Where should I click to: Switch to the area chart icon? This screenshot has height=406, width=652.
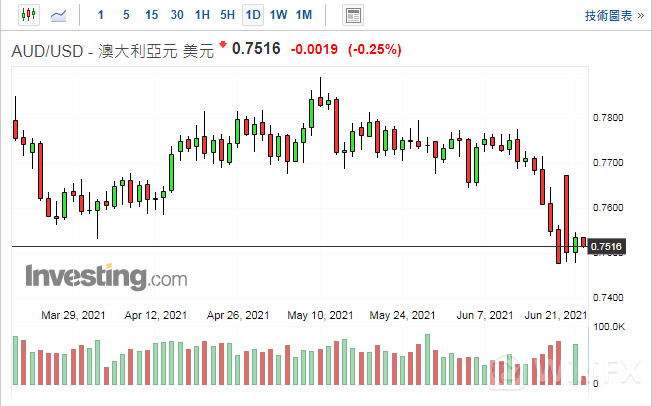tap(60, 15)
